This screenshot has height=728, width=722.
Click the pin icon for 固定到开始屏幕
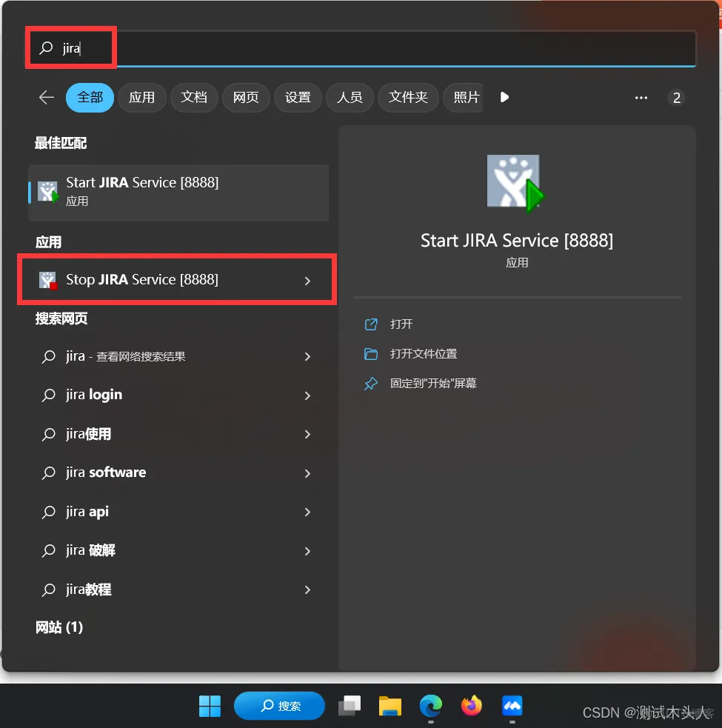(371, 384)
